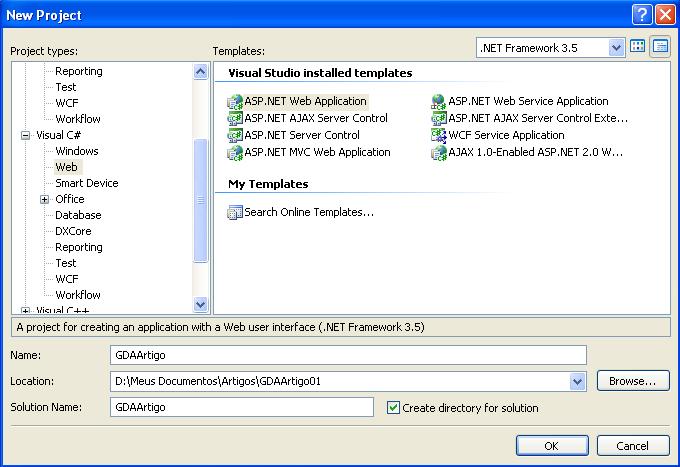Click the Browse... button
The image size is (680, 467).
pos(632,381)
